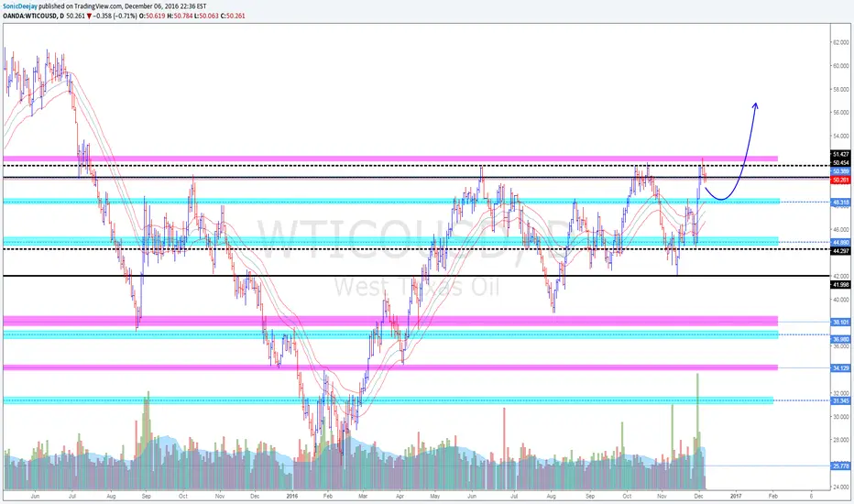This screenshot has height=504, width=854.
Task: Click the blue 50.389 price tag
Action: [x=841, y=171]
